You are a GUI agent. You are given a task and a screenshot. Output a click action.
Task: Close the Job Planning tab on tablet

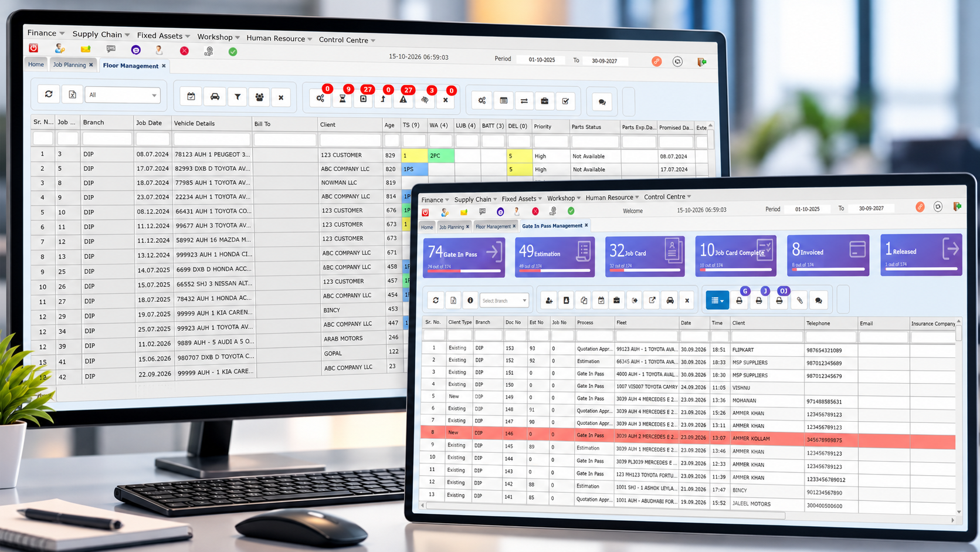(x=467, y=227)
